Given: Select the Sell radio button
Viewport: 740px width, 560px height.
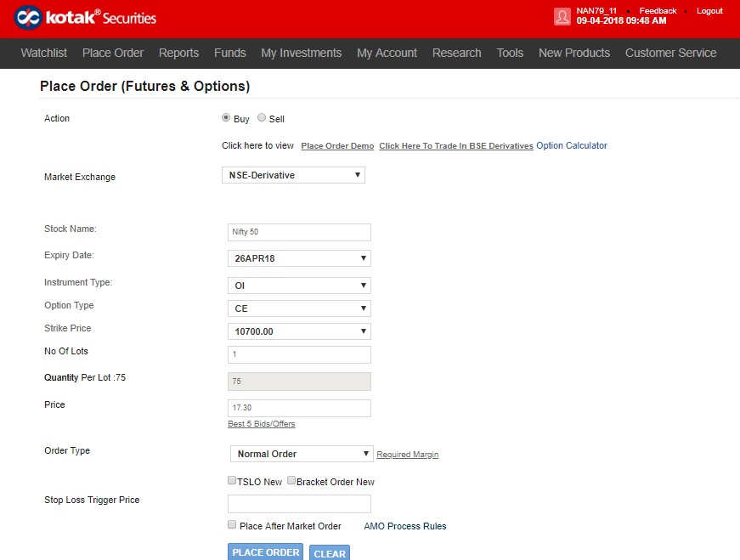Looking at the screenshot, I should (x=262, y=117).
